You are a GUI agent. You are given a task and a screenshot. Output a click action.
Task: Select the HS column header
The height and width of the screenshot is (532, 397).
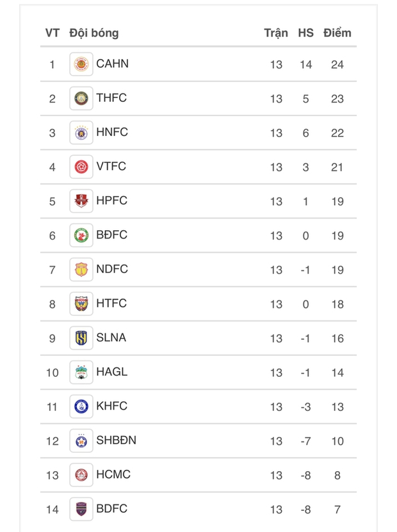point(306,33)
